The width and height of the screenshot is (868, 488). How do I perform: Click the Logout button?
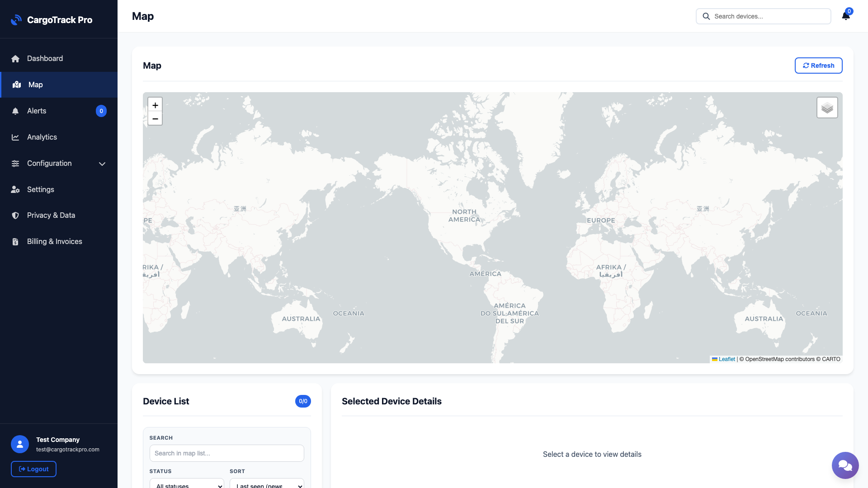[33, 469]
